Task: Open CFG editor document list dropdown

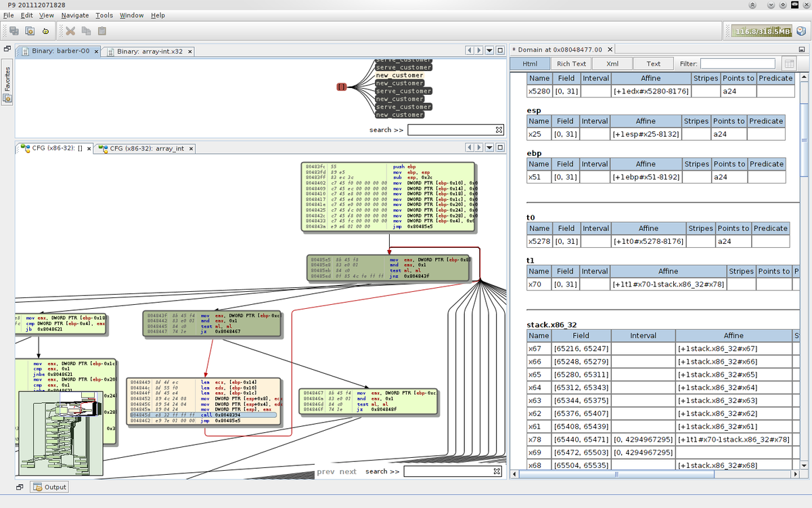Action: coord(489,148)
